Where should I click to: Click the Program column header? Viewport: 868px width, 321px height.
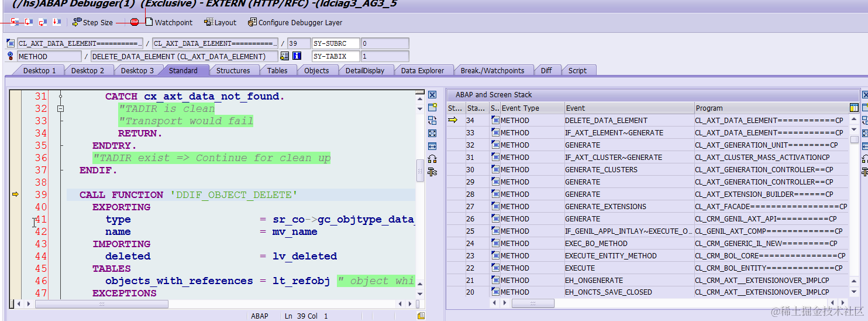pyautogui.click(x=771, y=108)
